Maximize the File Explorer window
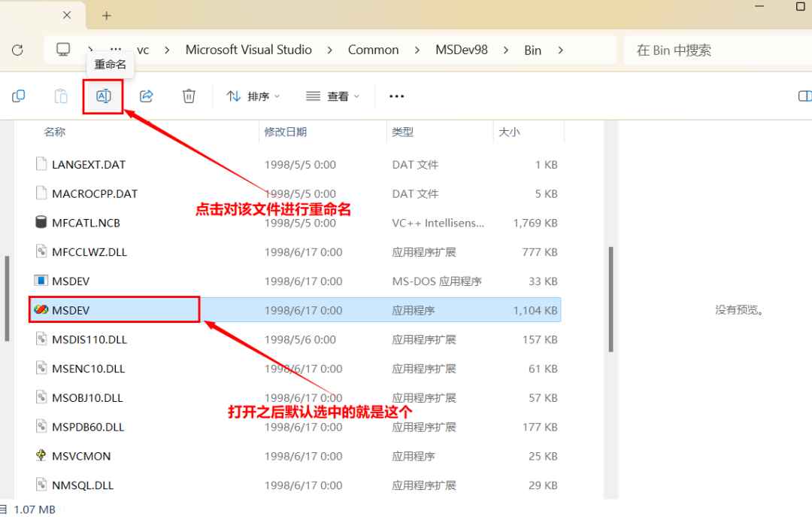Screen dimensions: 812x517 point(800,6)
